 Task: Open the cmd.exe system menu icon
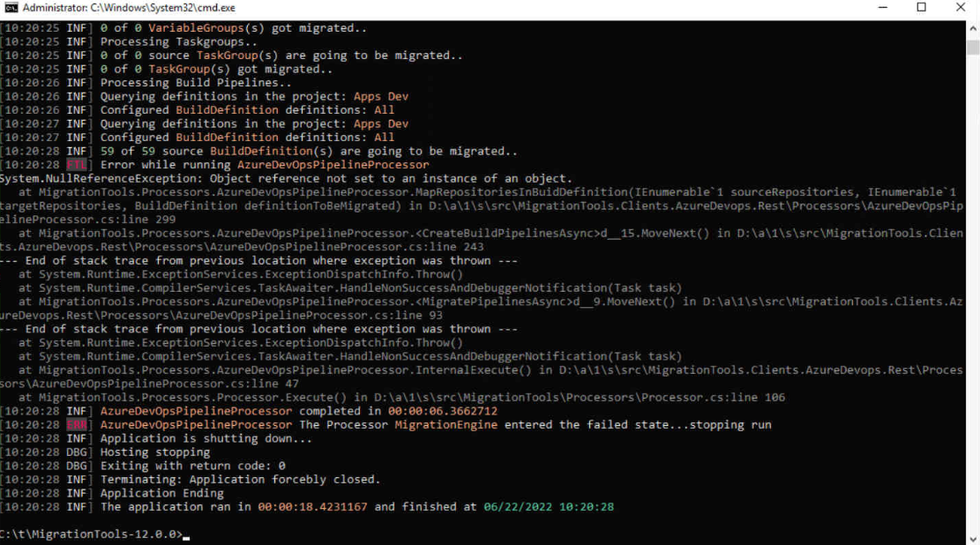coord(11,8)
